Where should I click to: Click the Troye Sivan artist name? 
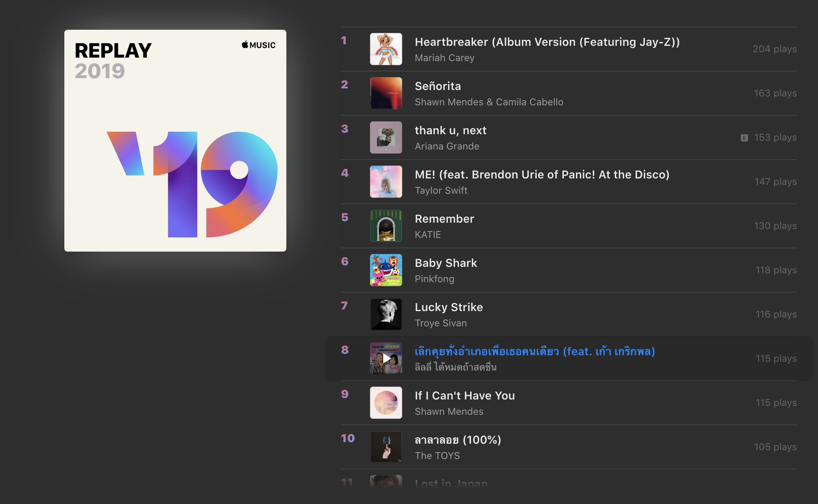click(x=440, y=323)
